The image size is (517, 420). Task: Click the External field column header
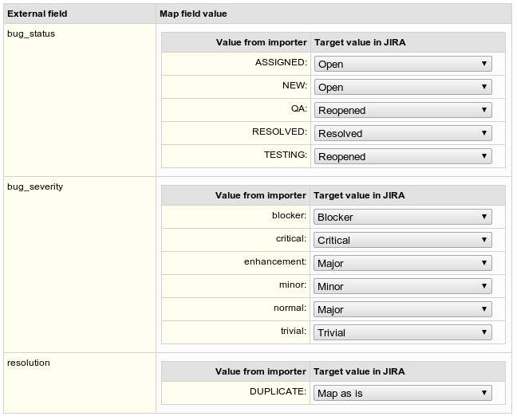[x=37, y=14]
